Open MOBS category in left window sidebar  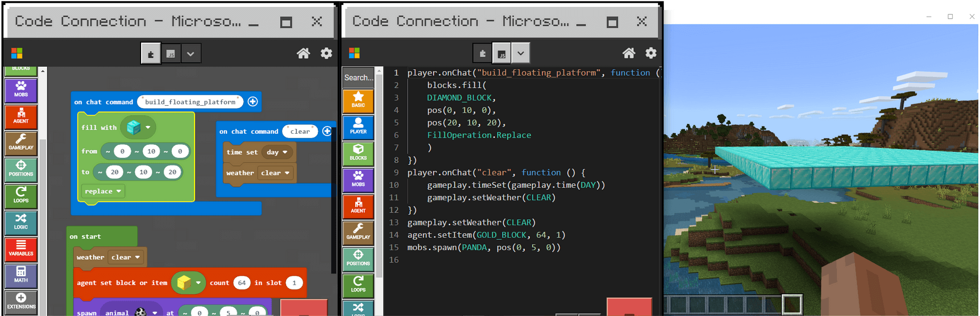tap(21, 90)
